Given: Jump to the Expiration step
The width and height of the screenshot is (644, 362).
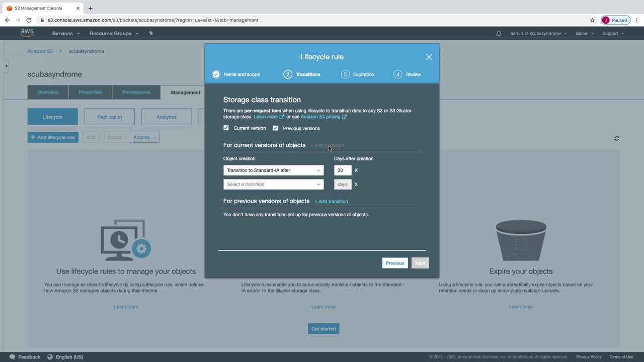Looking at the screenshot, I should click(x=357, y=74).
